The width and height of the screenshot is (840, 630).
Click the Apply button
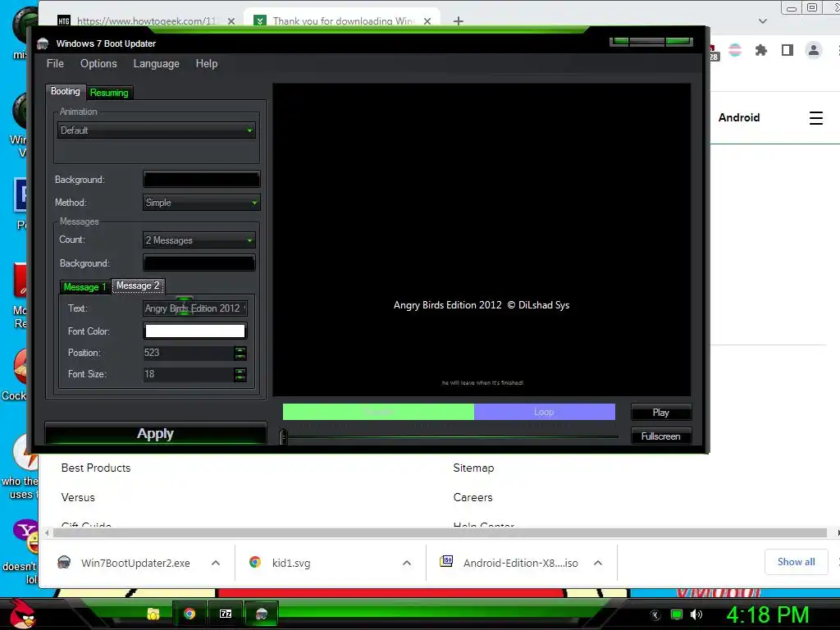(155, 433)
